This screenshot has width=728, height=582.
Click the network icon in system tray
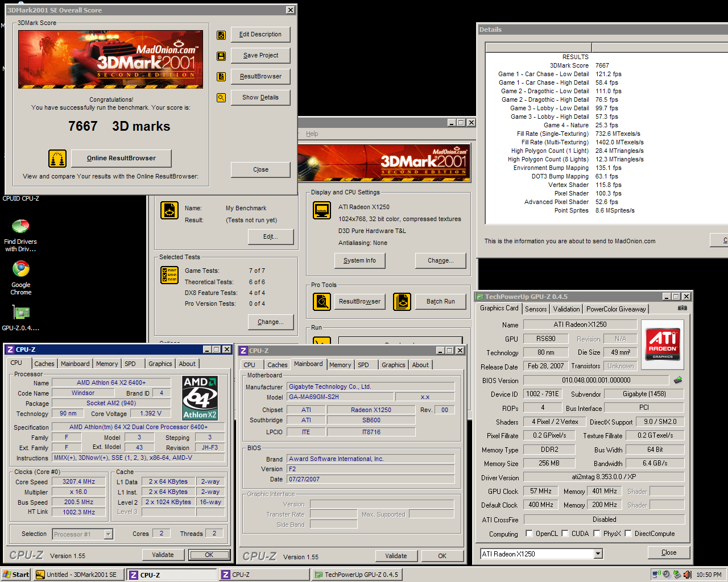coord(656,575)
